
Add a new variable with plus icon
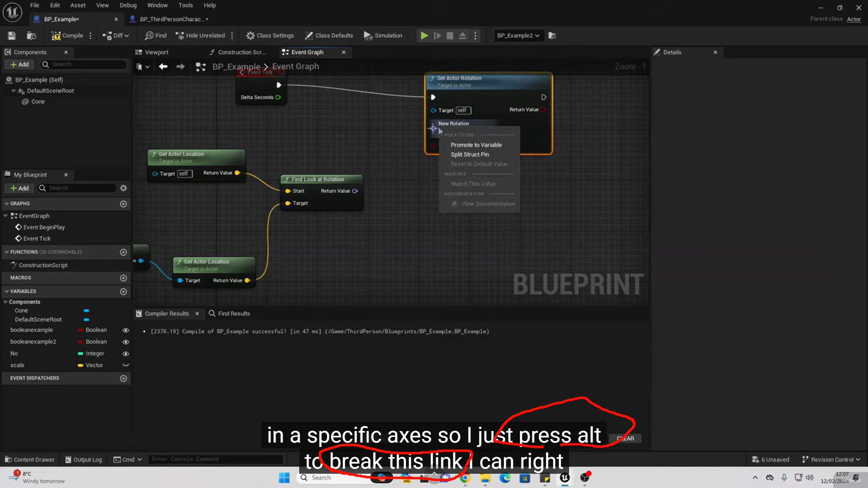point(123,291)
